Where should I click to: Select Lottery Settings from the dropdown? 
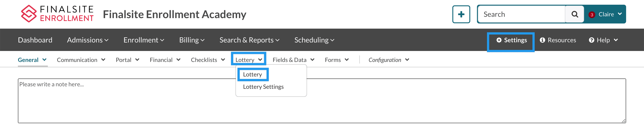tap(263, 87)
